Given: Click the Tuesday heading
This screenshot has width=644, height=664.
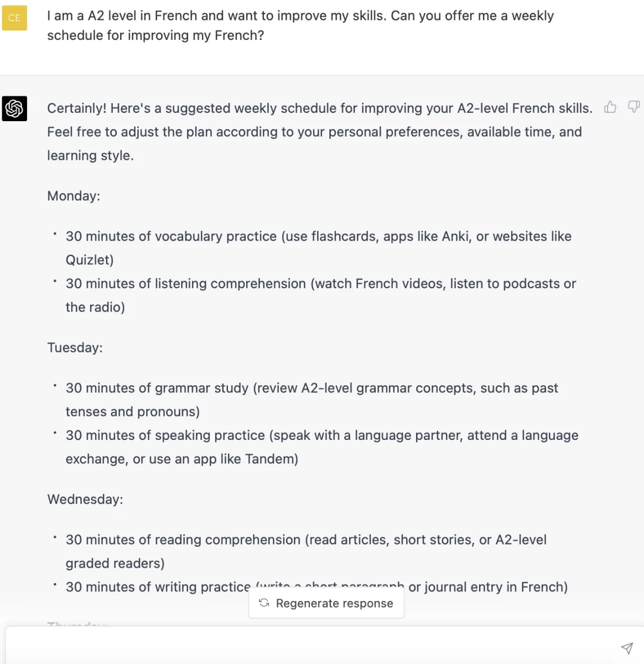Looking at the screenshot, I should [75, 347].
